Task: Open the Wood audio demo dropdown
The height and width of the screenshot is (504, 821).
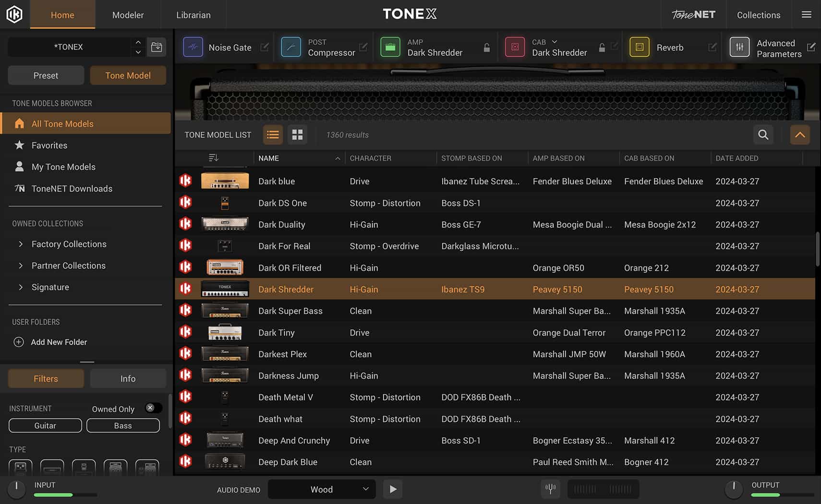Action: [x=321, y=489]
